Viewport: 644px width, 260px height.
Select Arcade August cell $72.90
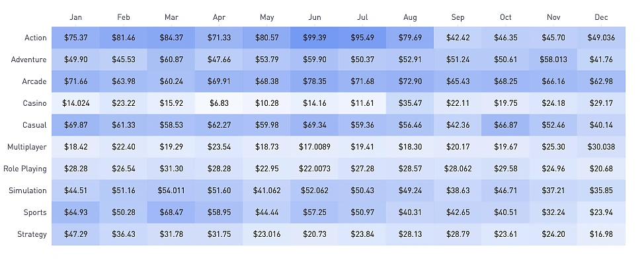pos(410,81)
